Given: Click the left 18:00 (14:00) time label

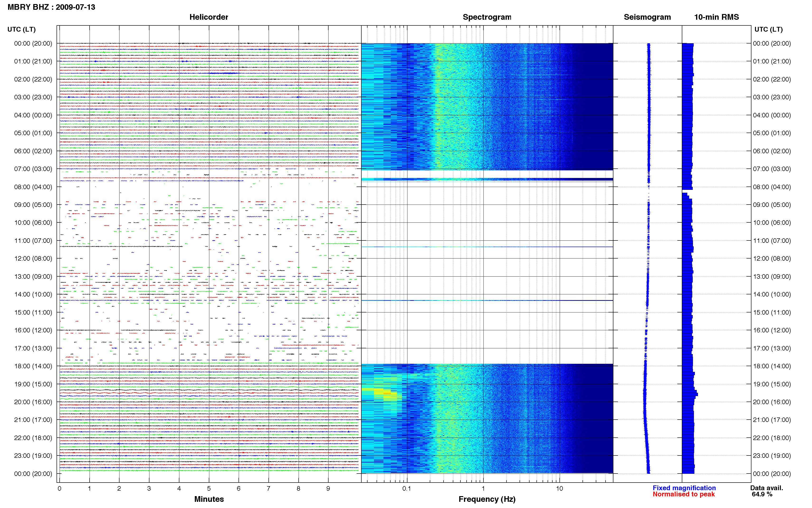Looking at the screenshot, I should 33,366.
